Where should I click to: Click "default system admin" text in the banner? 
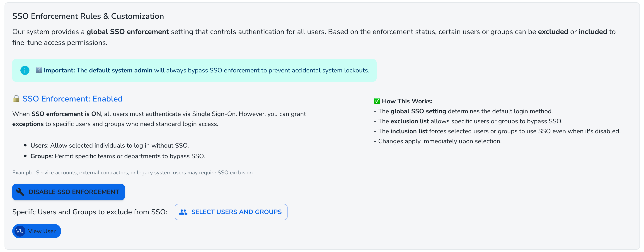[121, 70]
